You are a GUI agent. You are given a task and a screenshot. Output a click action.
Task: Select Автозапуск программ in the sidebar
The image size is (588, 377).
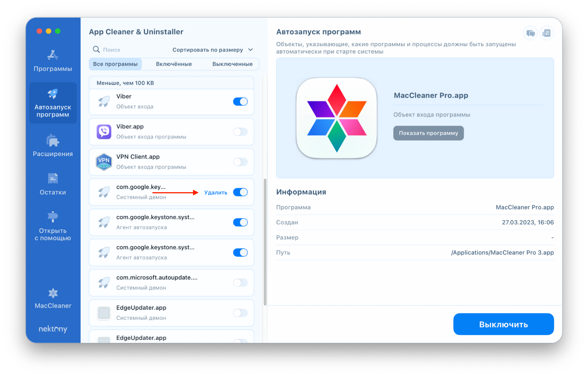tap(53, 103)
